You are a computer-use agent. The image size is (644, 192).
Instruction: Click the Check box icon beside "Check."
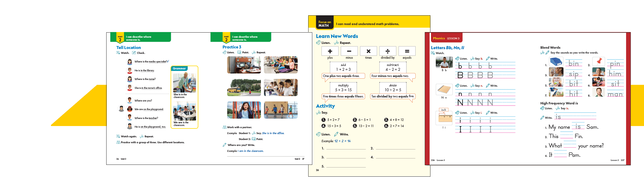tap(134, 53)
